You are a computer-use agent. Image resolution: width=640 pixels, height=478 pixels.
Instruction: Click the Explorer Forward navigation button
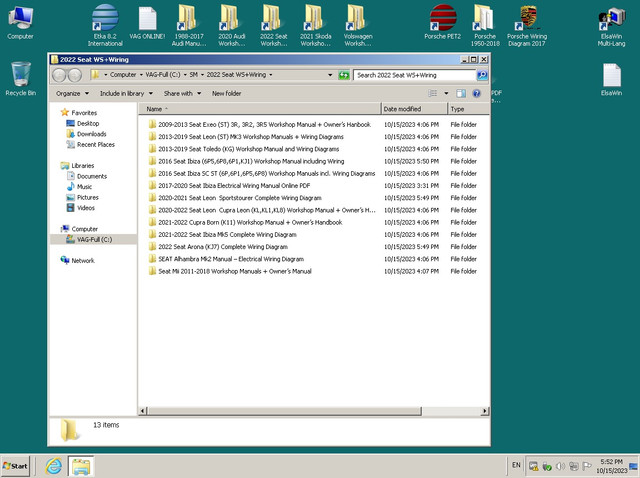pos(75,75)
